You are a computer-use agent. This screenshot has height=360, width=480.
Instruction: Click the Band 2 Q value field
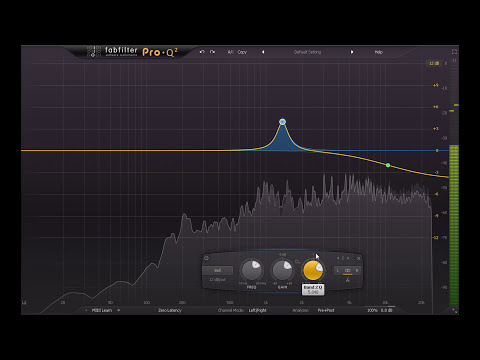tap(313, 290)
